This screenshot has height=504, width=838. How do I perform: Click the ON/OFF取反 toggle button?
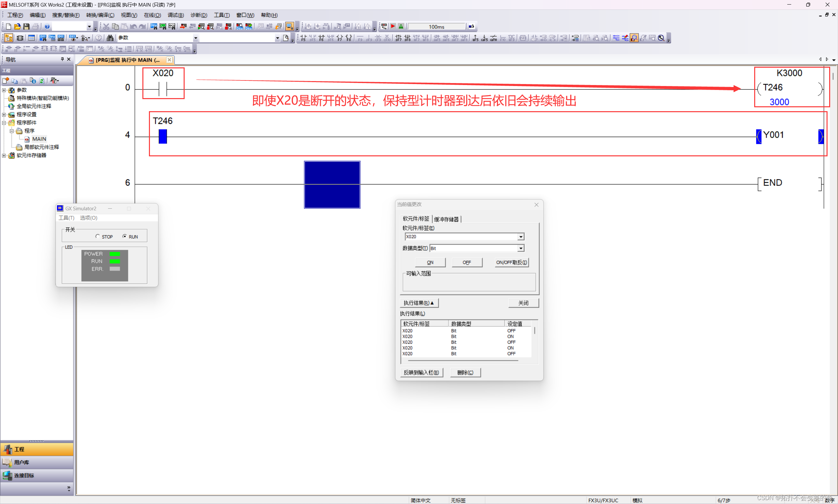pos(511,262)
